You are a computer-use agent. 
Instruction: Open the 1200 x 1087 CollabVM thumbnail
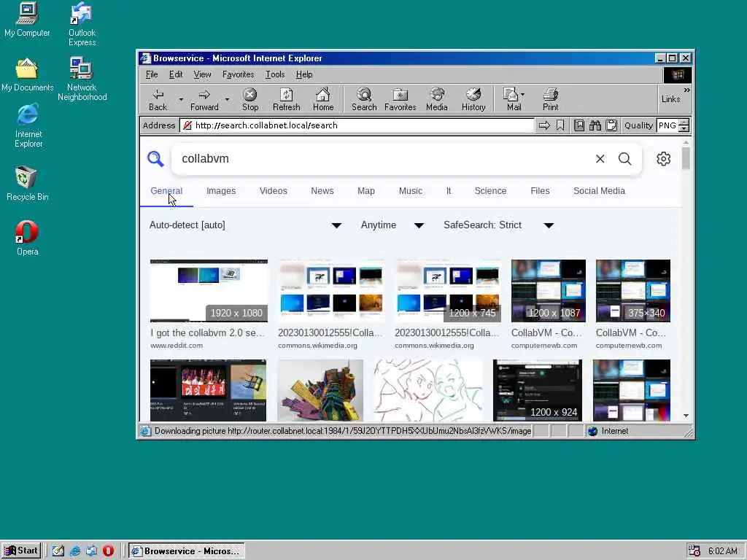click(x=549, y=291)
